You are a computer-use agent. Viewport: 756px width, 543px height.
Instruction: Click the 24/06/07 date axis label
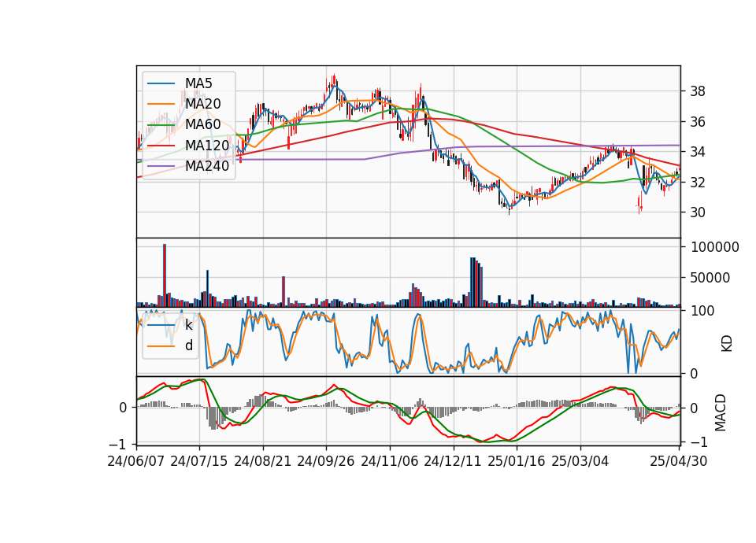[x=136, y=461]
